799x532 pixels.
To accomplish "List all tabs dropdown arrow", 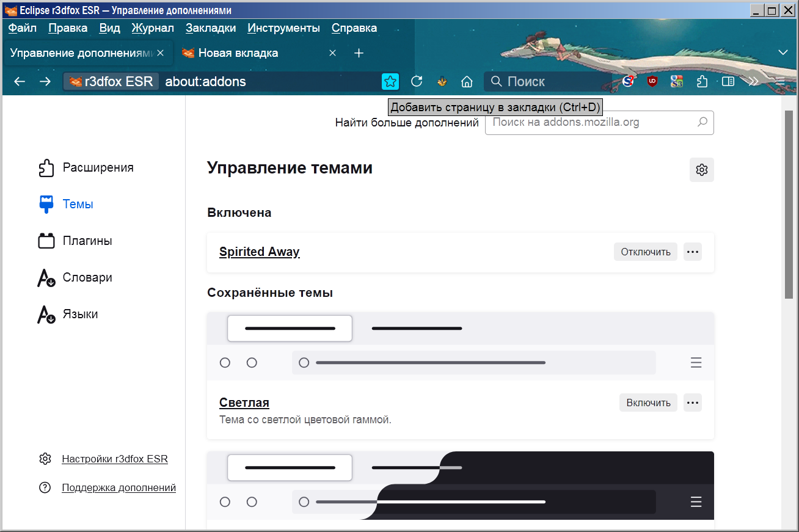I will [783, 53].
